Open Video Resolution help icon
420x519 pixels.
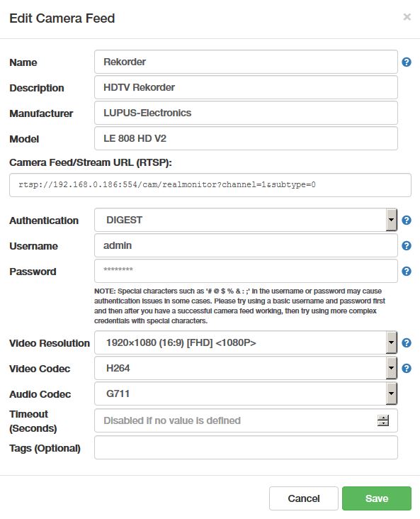(x=407, y=343)
